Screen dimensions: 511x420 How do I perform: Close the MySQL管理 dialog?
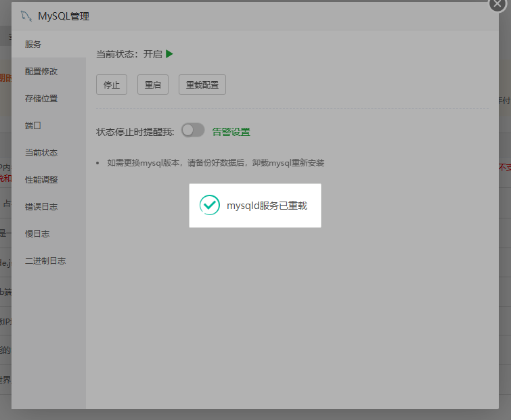pos(497,4)
